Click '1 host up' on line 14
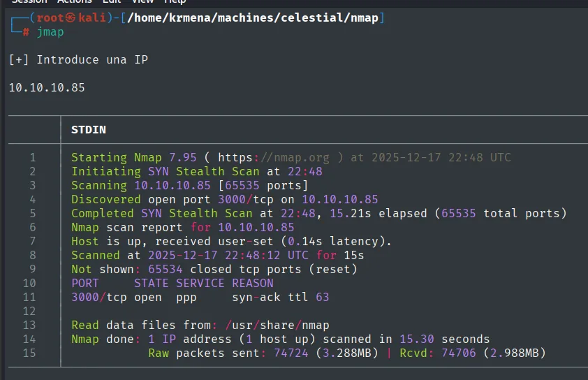Image resolution: width=588 pixels, height=380 pixels. pos(277,339)
